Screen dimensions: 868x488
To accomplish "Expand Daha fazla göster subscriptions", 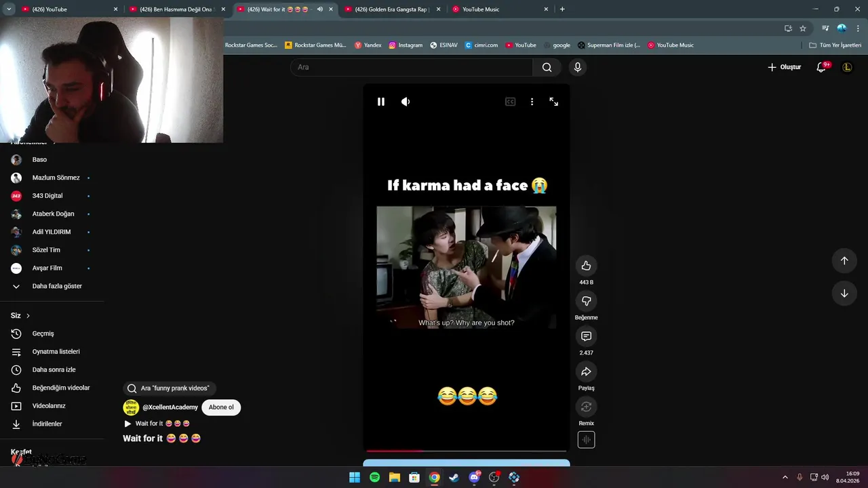I will click(x=57, y=286).
